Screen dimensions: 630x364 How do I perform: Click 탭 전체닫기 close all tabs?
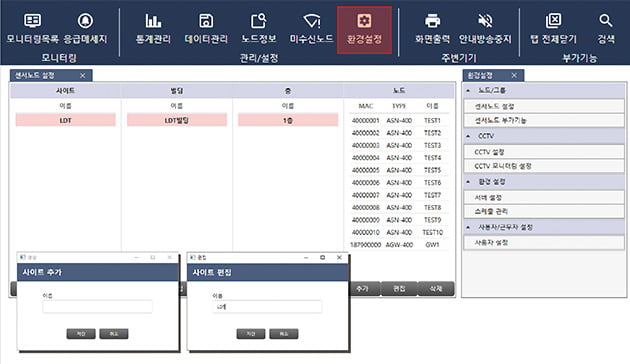tap(553, 29)
